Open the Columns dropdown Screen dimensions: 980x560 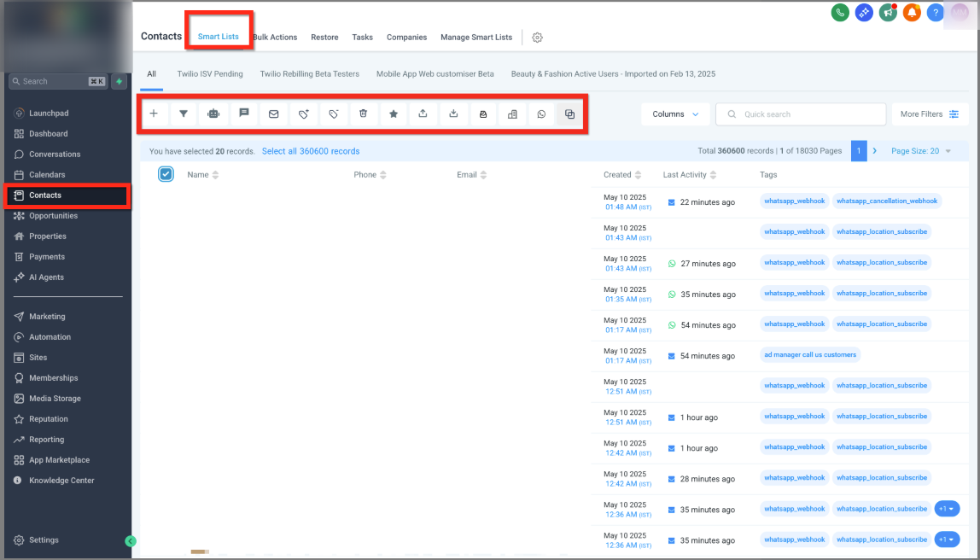click(675, 114)
